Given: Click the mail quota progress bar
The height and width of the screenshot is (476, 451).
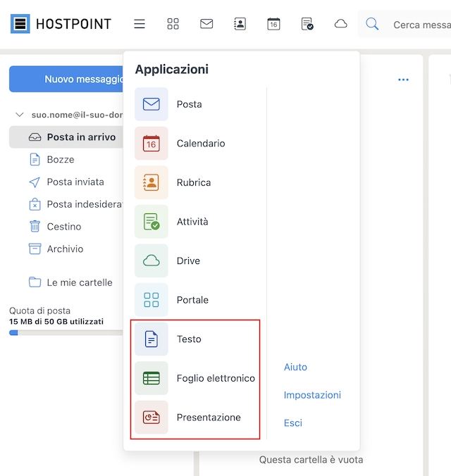Looking at the screenshot, I should [66, 333].
